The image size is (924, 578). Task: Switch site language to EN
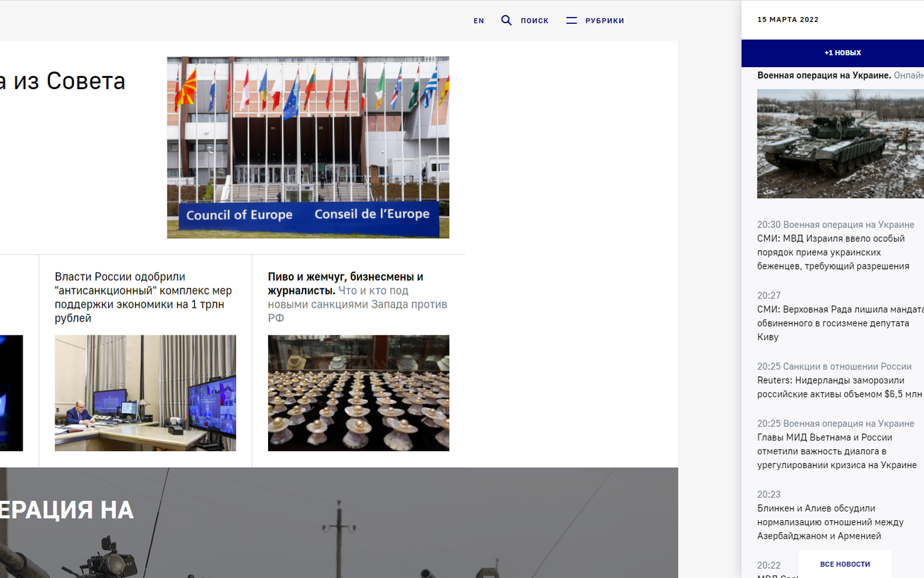point(479,21)
